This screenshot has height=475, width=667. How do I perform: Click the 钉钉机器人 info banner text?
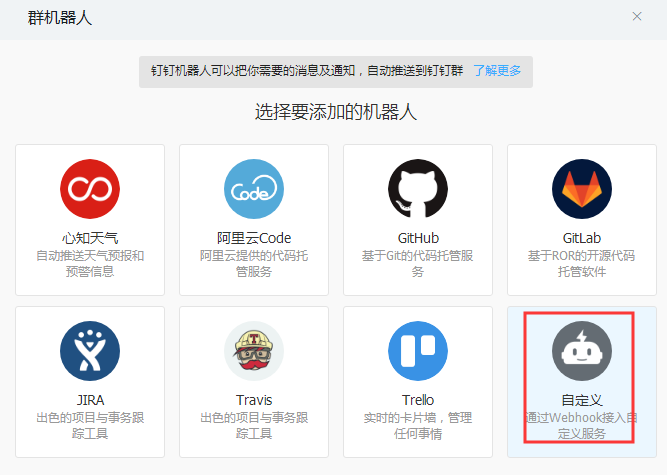307,71
